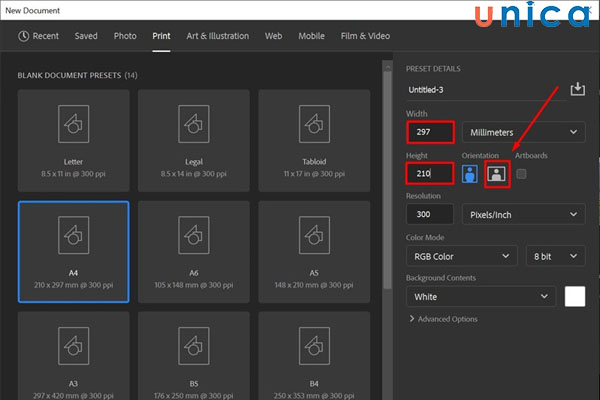Click the white background color swatch
600x400 pixels.
[x=574, y=297]
